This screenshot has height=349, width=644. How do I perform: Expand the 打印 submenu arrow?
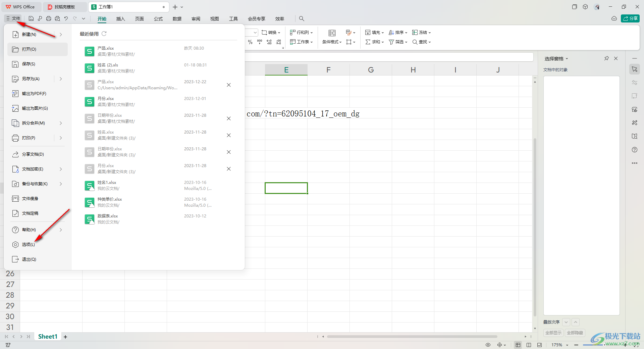(61, 138)
